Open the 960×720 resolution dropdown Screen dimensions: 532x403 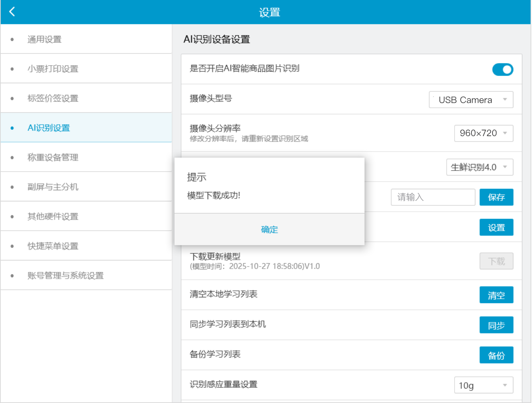click(484, 133)
